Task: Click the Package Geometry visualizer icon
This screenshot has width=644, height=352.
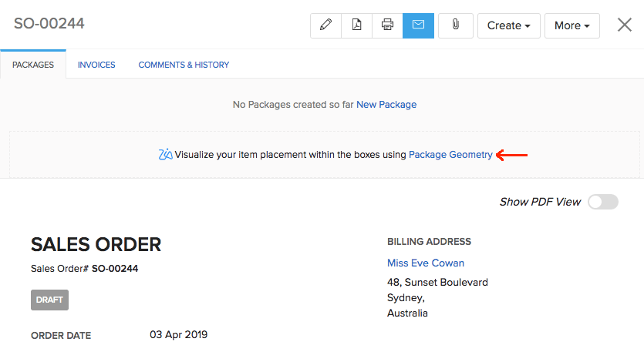Action: pyautogui.click(x=165, y=154)
